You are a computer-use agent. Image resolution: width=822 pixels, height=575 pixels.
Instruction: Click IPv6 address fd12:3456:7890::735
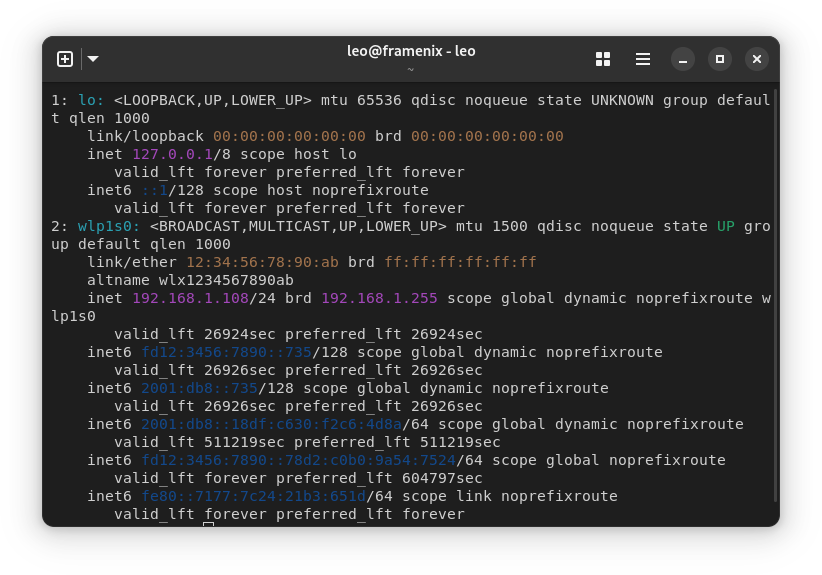tap(226, 352)
